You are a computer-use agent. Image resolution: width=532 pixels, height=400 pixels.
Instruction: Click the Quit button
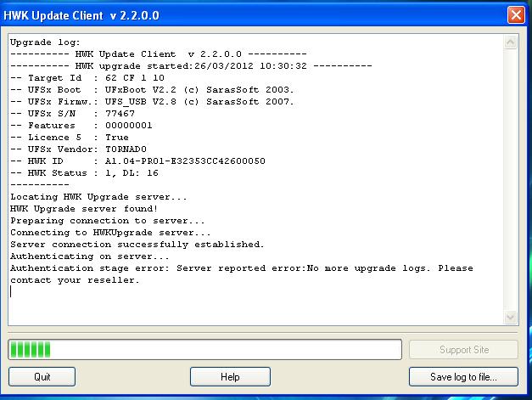point(42,376)
